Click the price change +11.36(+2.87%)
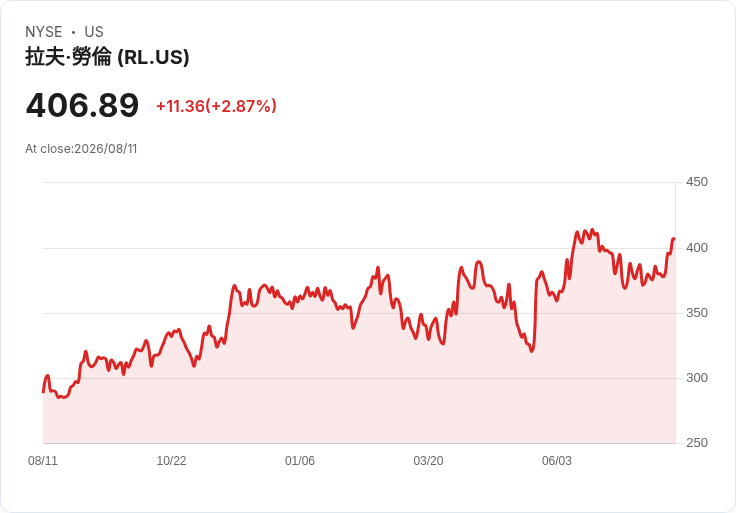 (216, 106)
